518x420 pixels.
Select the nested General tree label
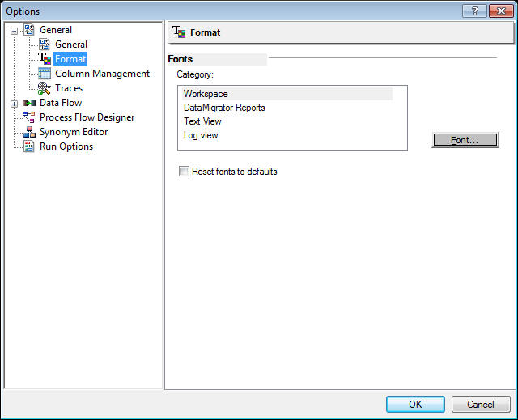(x=71, y=45)
